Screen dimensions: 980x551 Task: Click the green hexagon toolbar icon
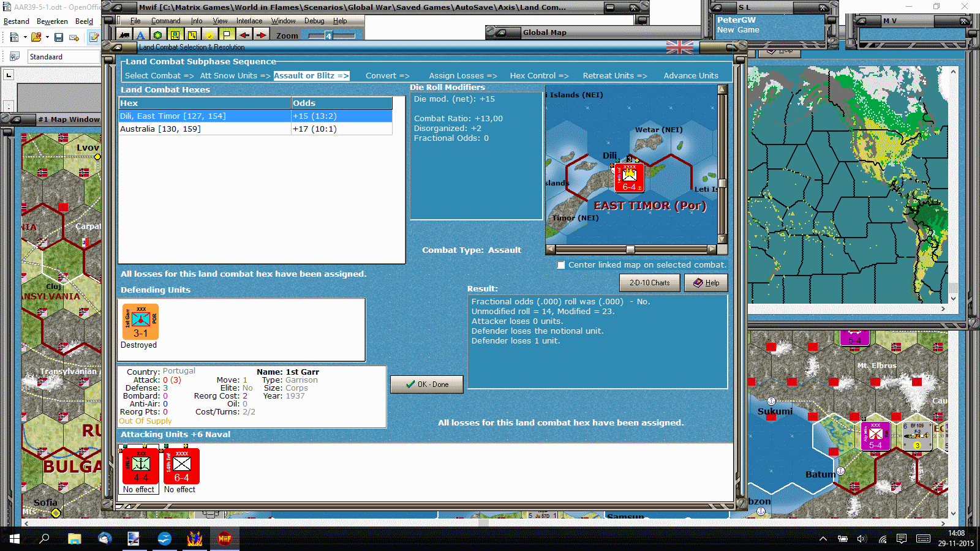tap(158, 35)
